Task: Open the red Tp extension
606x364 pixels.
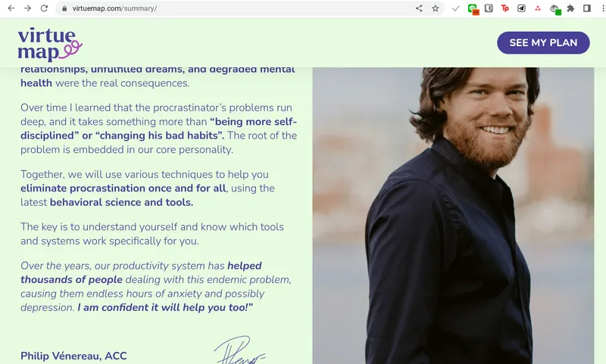Action: pyautogui.click(x=504, y=8)
